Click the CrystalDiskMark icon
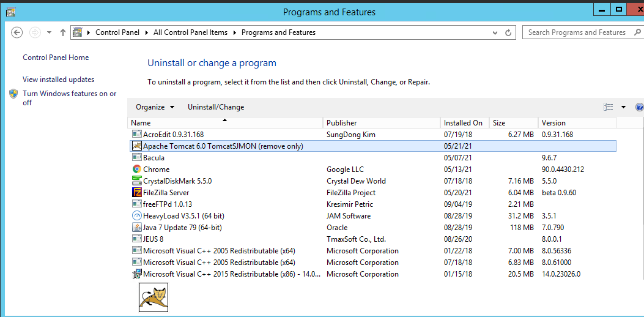The width and height of the screenshot is (644, 317). pyautogui.click(x=137, y=181)
